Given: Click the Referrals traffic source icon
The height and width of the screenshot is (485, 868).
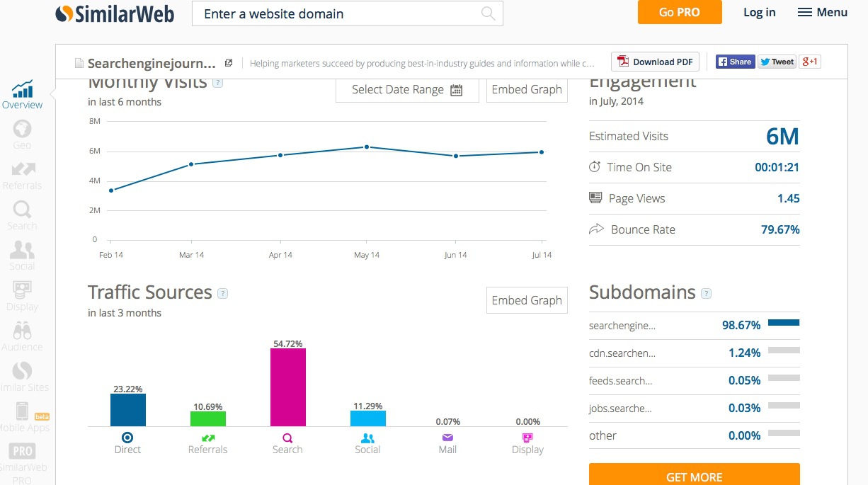Looking at the screenshot, I should pos(208,438).
